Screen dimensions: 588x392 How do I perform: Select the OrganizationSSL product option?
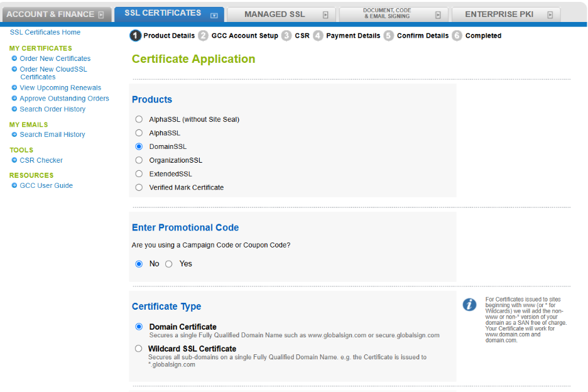coord(139,160)
